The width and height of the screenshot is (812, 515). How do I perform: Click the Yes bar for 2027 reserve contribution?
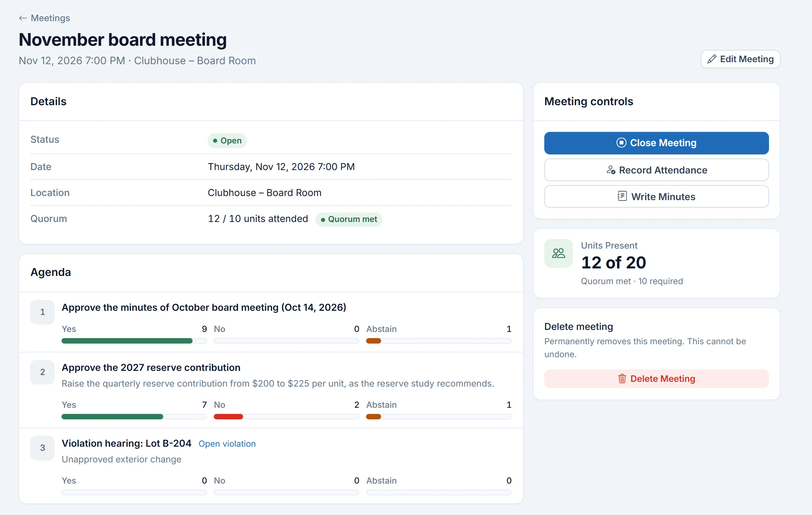point(134,417)
